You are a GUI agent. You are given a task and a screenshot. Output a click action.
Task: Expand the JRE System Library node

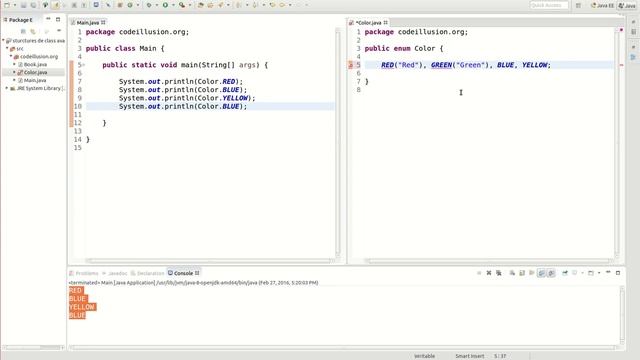7,88
